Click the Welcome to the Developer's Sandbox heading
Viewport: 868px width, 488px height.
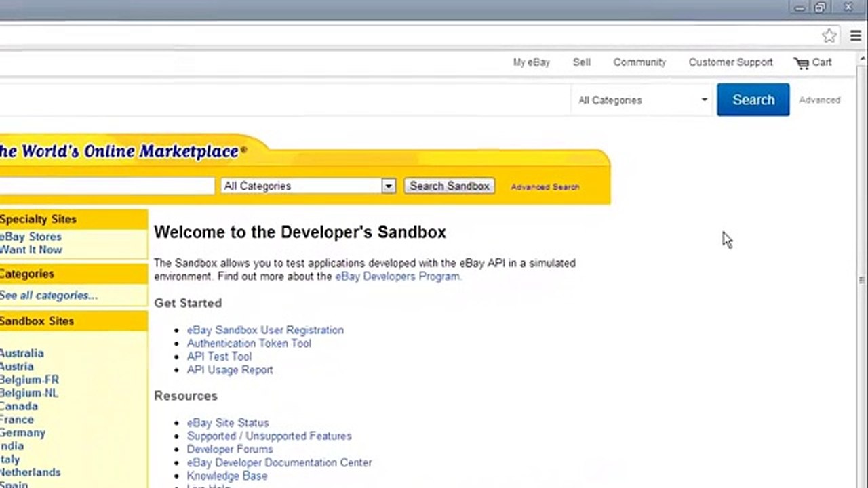pos(300,232)
